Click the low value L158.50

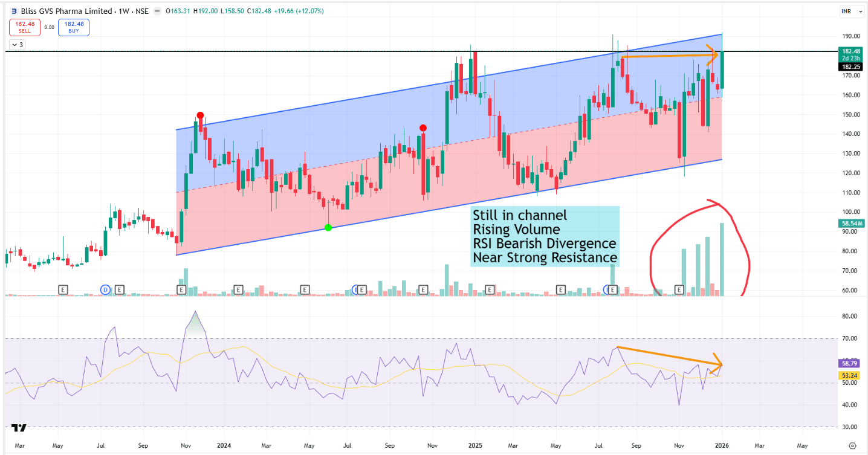[233, 11]
